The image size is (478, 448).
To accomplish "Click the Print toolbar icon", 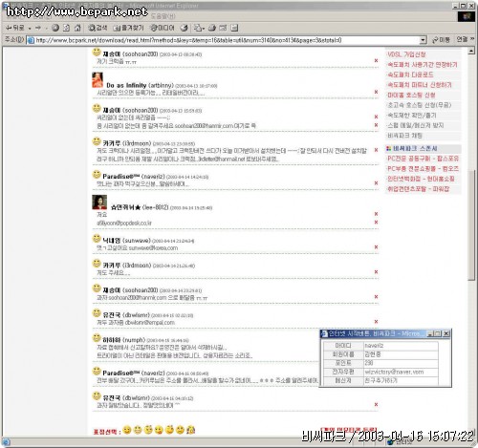I will [x=212, y=28].
